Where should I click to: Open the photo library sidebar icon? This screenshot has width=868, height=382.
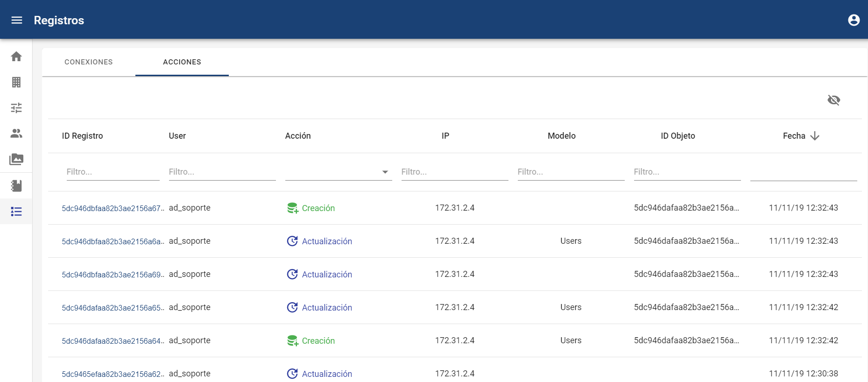tap(16, 159)
